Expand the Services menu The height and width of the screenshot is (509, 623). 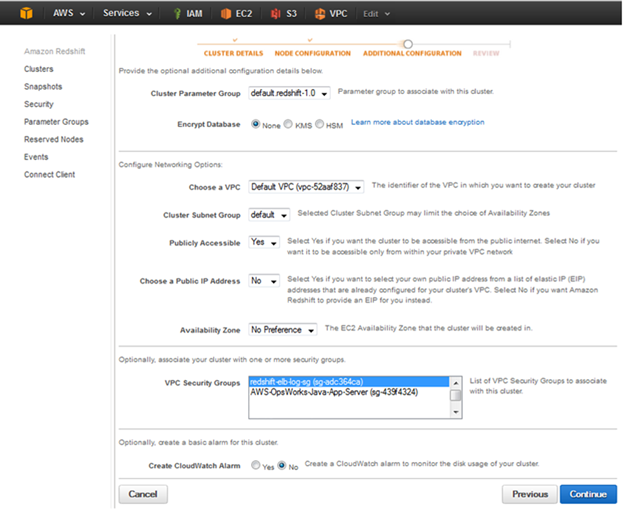[x=127, y=13]
